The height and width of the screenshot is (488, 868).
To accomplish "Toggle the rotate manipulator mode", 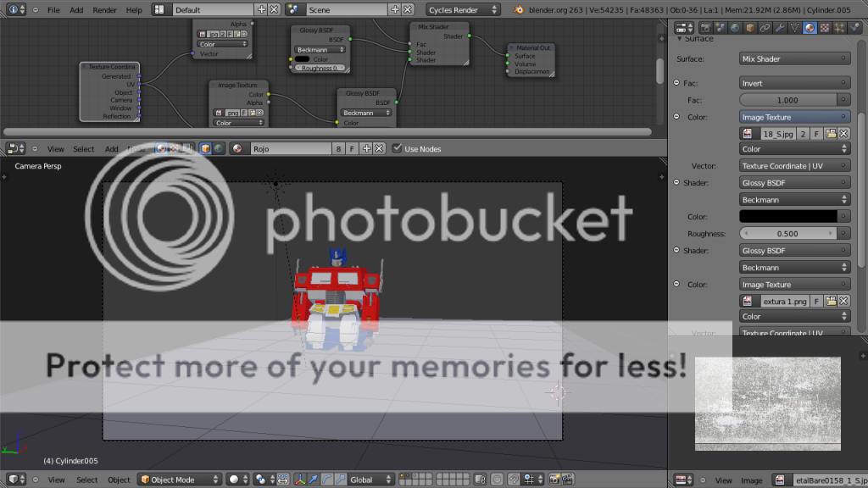I will pyautogui.click(x=326, y=480).
